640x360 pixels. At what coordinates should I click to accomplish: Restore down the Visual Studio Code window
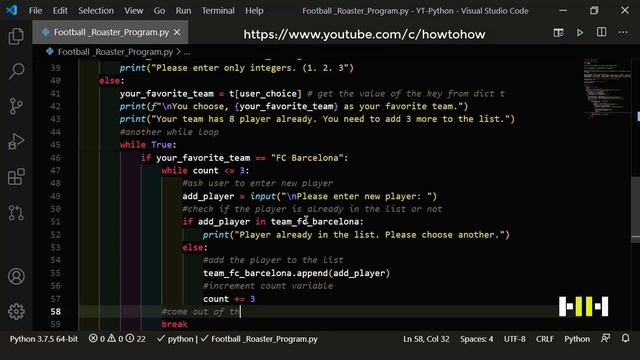click(x=594, y=11)
